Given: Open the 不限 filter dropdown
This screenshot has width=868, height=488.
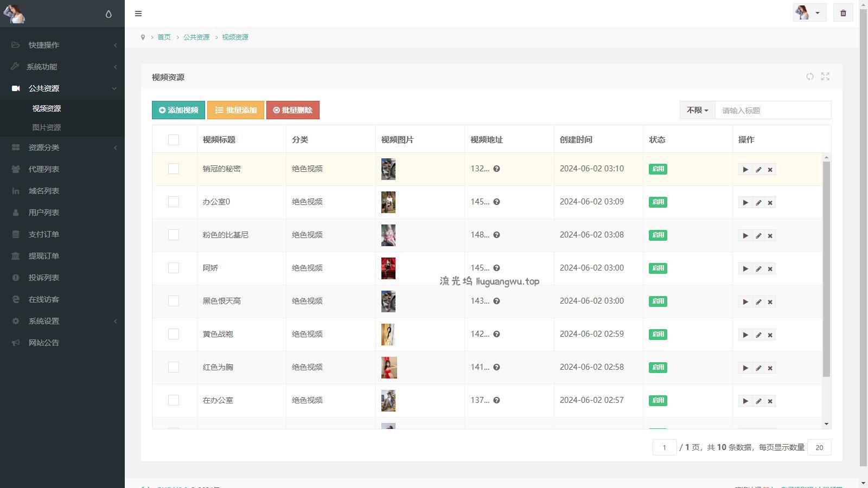Looking at the screenshot, I should click(x=697, y=110).
